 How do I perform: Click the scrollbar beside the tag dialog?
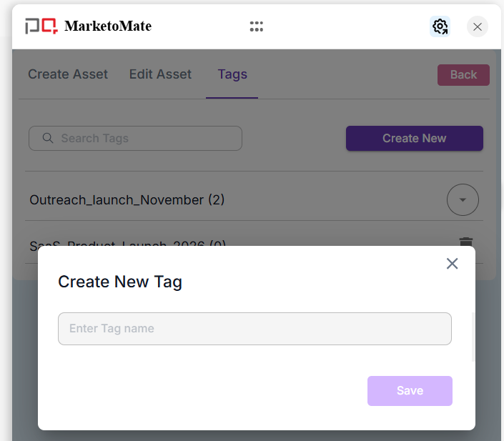click(473, 336)
